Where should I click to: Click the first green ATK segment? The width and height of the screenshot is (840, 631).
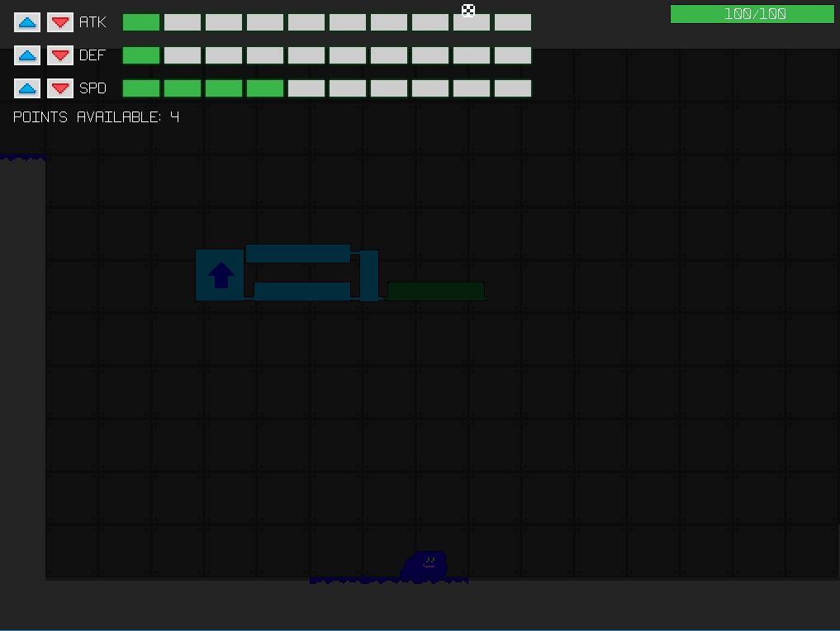click(x=141, y=22)
